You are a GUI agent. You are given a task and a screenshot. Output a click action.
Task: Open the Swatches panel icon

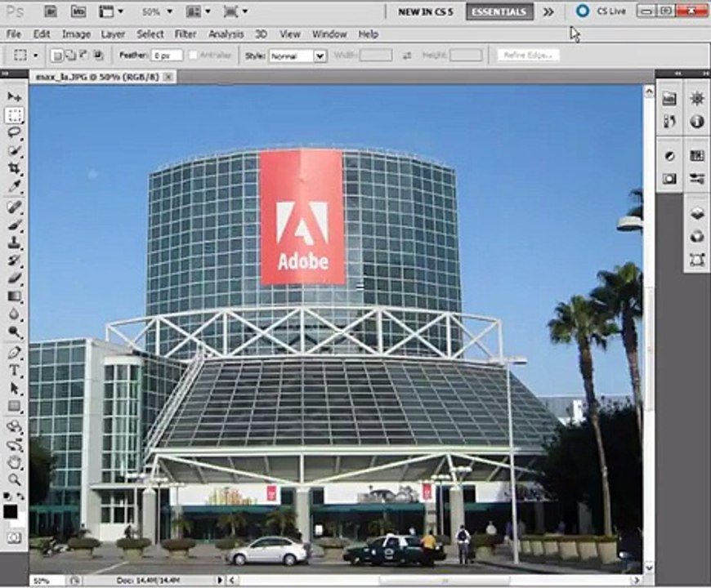[697, 156]
